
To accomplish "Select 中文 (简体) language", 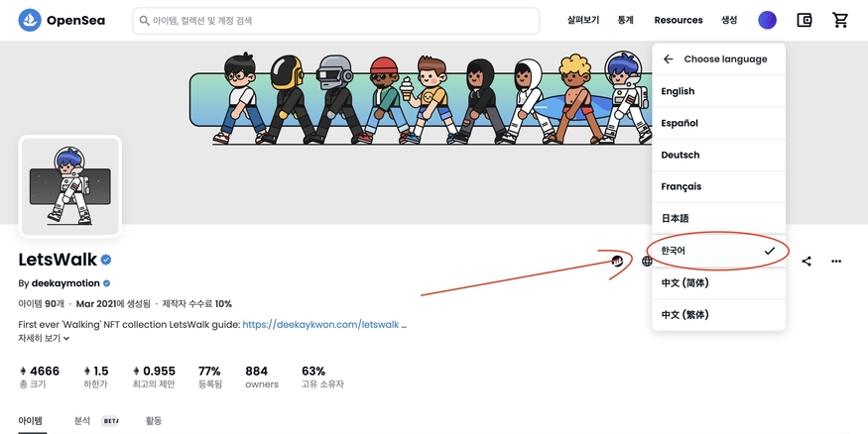I will pyautogui.click(x=718, y=283).
